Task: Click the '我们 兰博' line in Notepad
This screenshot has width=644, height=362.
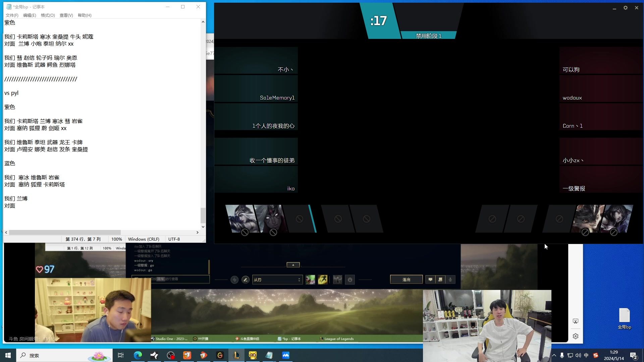Action: tap(16, 198)
